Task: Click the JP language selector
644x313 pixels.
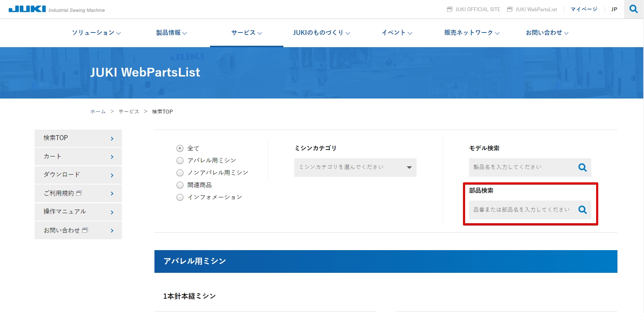Action: 614,9
